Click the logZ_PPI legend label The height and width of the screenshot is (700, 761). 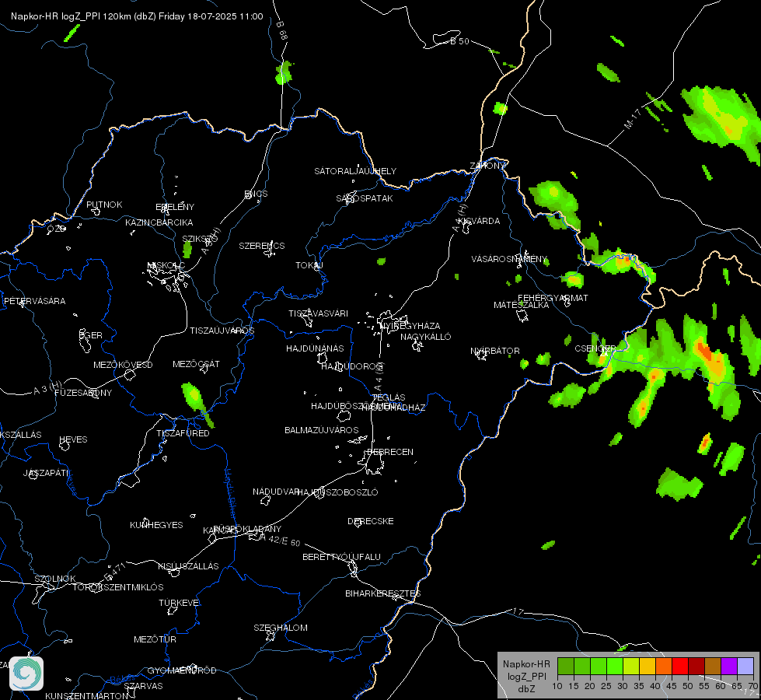click(526, 677)
